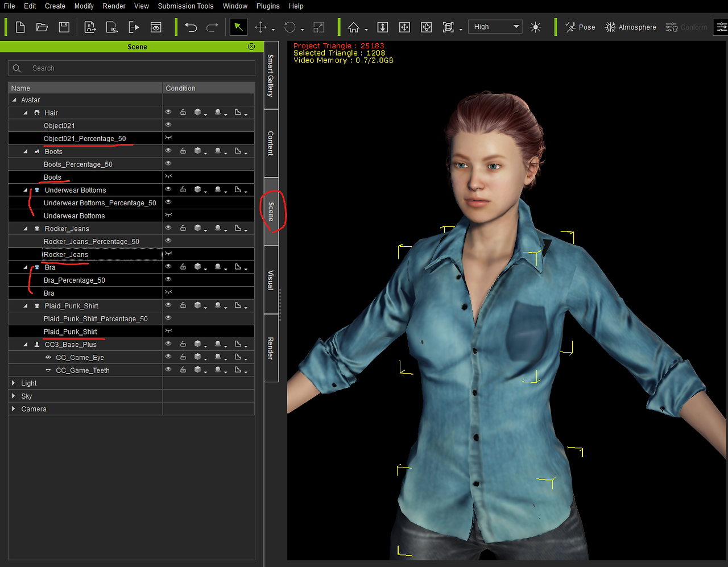Switch to the Visual side tab

(271, 280)
